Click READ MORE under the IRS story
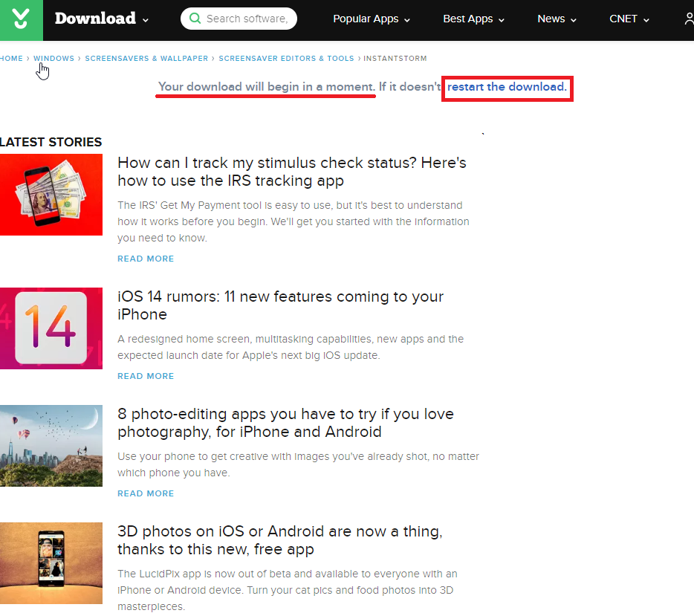Viewport: 694px width, 616px height. click(x=146, y=259)
